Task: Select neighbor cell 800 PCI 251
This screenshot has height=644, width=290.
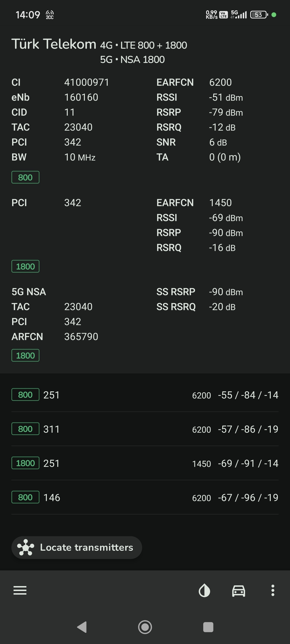Action: pyautogui.click(x=145, y=395)
